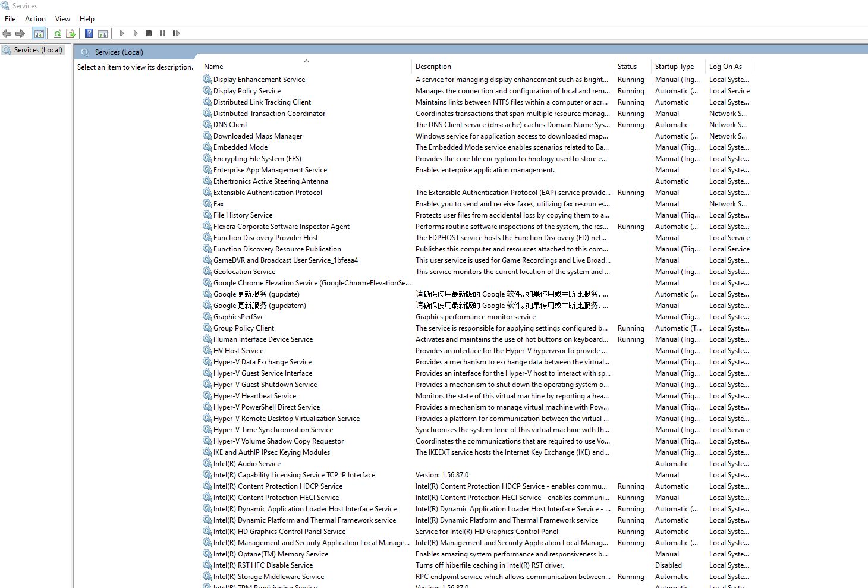Viewport: 868px width, 588px height.
Task: Sort by the Name column header
Action: point(306,67)
